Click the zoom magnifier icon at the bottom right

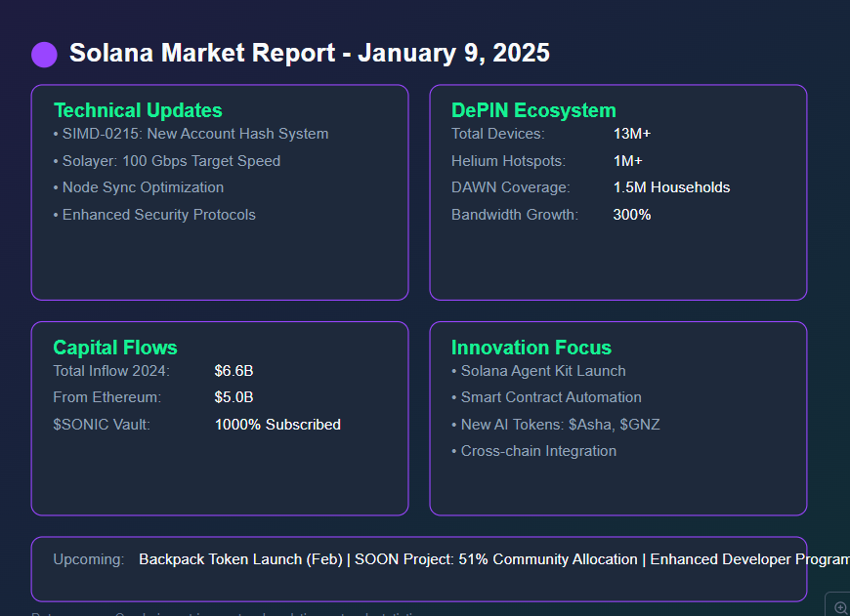(x=839, y=607)
